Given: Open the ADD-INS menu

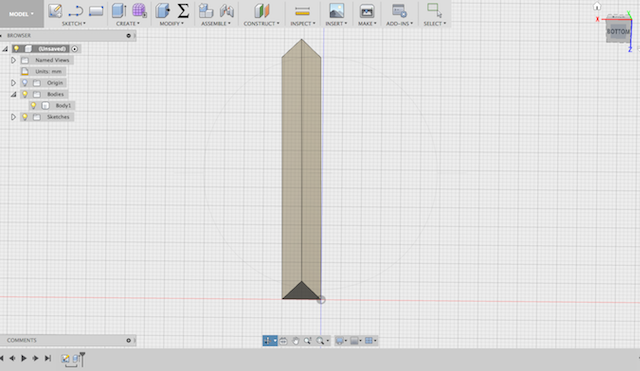Looking at the screenshot, I should 400,24.
